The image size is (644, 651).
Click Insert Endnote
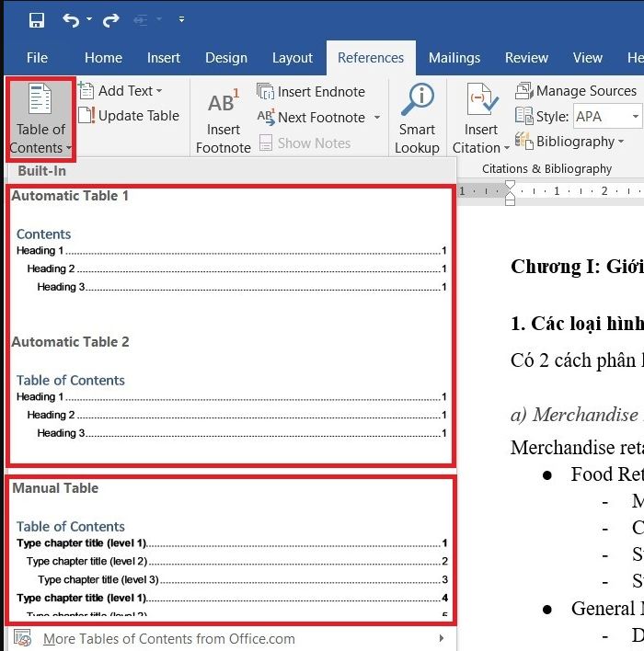[x=311, y=92]
